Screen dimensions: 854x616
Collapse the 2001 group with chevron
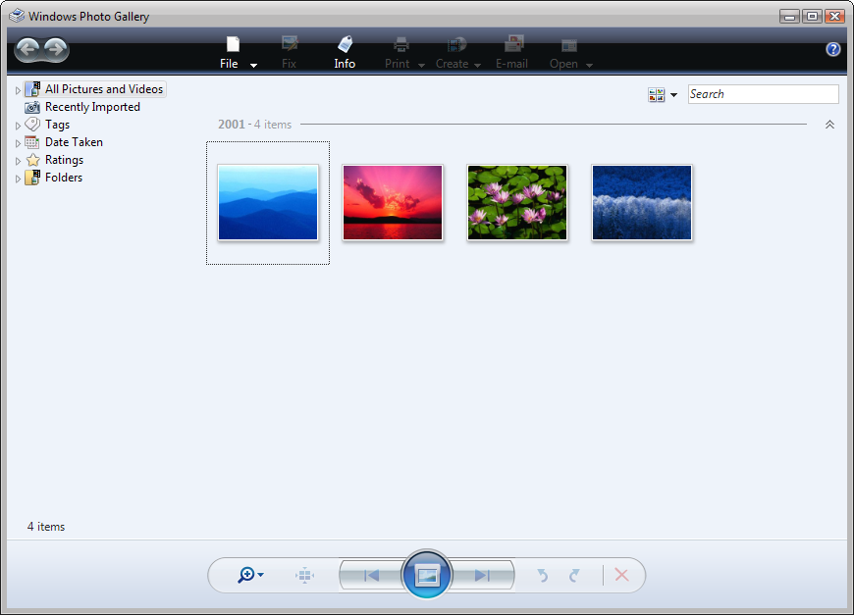829,125
